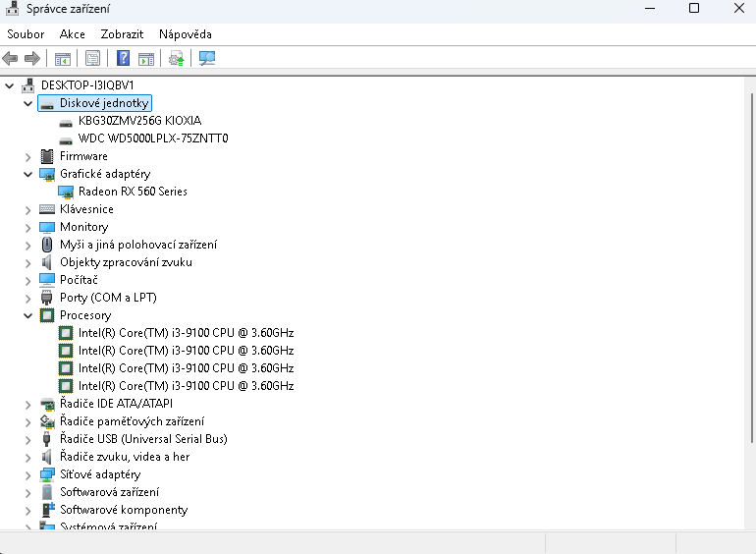The height and width of the screenshot is (554, 756).
Task: Click the Forward arrow toolbar icon
Action: (32, 59)
